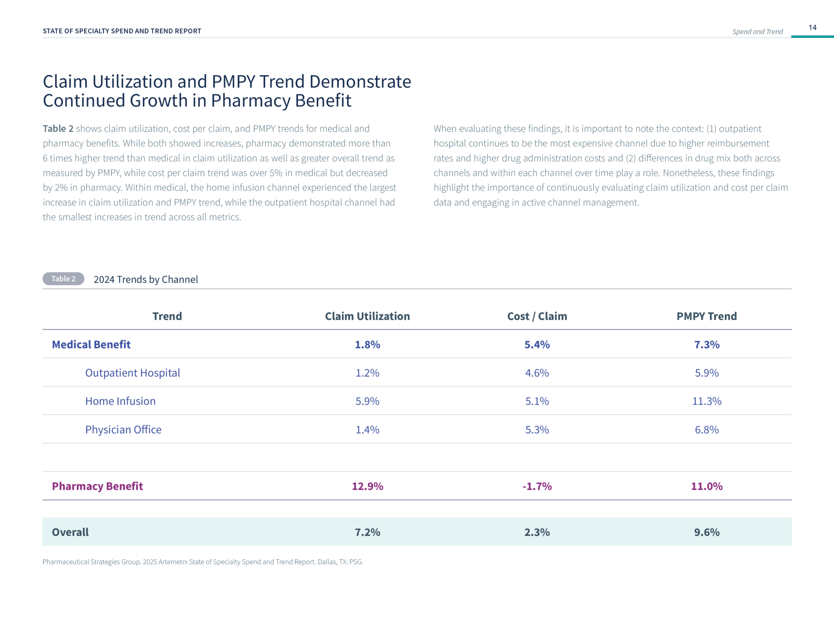Viewport: 834px width, 644px height.
Task: Click the Pharmacy Benefit row label
Action: click(x=97, y=486)
